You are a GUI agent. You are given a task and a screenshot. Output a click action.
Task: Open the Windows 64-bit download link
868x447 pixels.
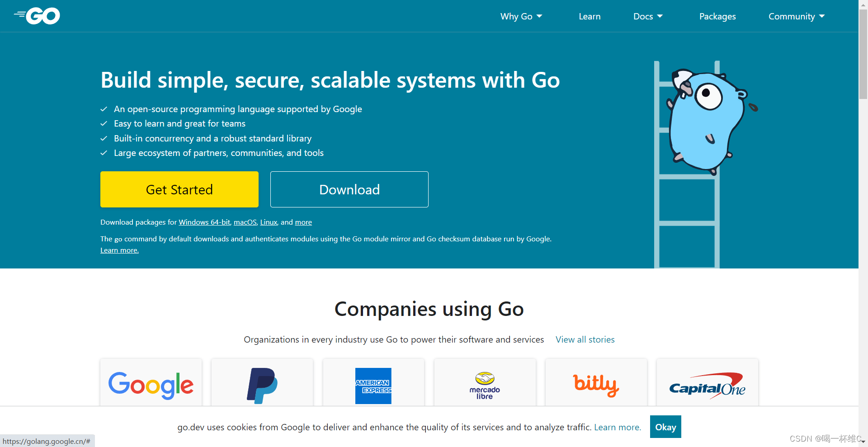tap(204, 222)
